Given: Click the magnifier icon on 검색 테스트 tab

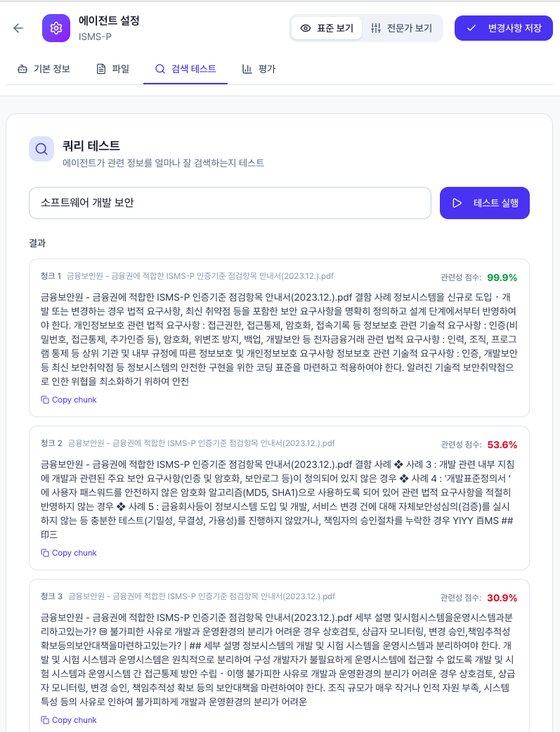Looking at the screenshot, I should click(x=159, y=69).
